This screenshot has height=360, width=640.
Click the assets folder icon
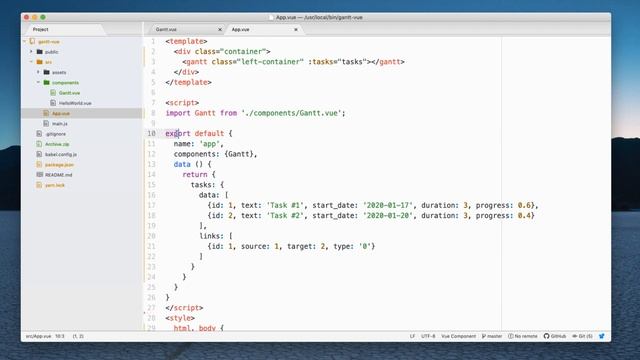(x=47, y=72)
